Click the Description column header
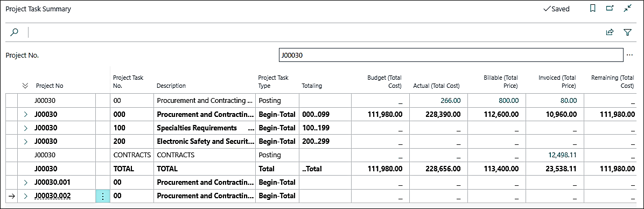Viewport: 644px width, 209px height. (171, 86)
